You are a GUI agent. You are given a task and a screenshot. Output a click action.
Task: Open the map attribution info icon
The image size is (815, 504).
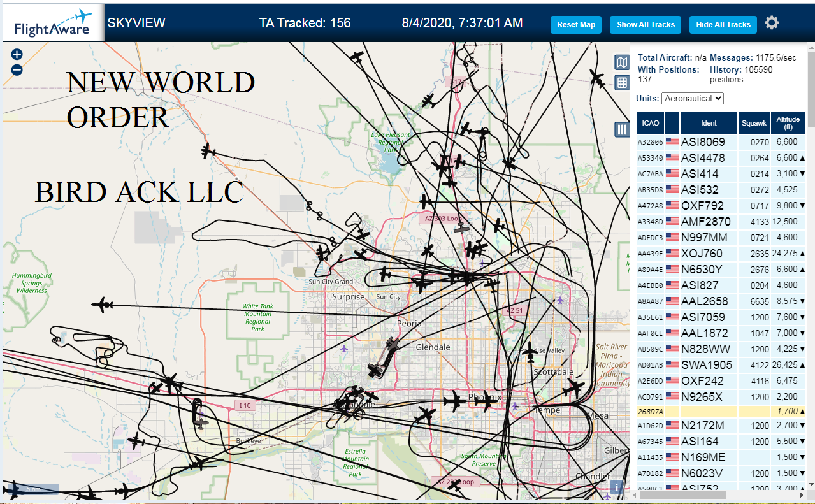point(617,487)
